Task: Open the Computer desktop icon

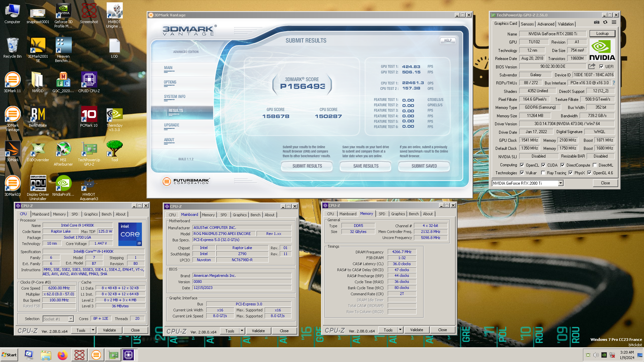Action: coord(12,13)
